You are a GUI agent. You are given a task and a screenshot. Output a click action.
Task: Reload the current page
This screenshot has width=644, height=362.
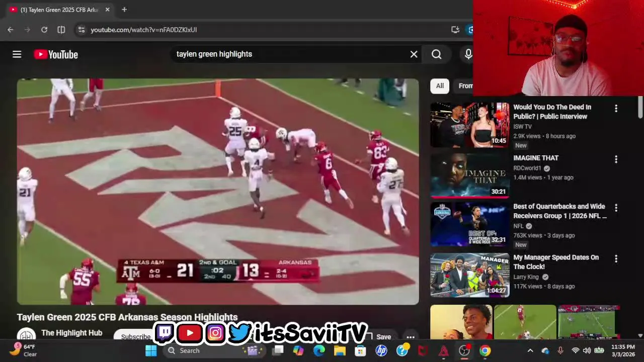click(44, 30)
